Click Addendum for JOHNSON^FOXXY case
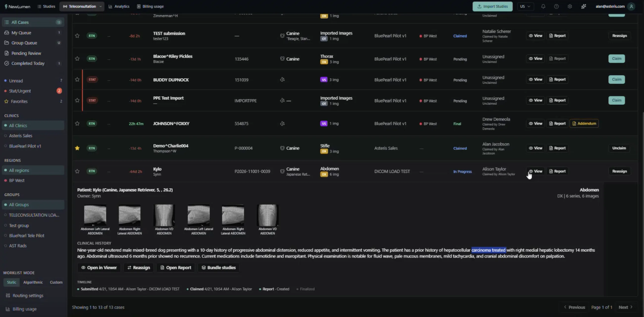This screenshot has width=644, height=317. 584,124
